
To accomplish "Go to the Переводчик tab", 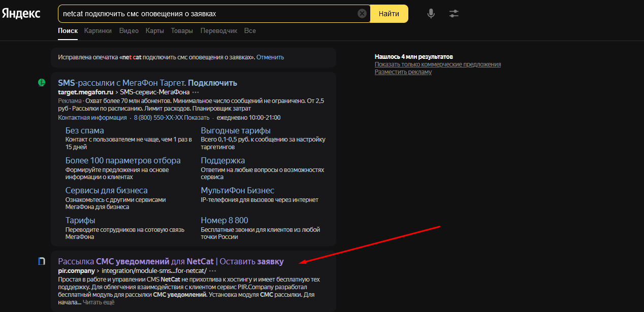I will 219,31.
